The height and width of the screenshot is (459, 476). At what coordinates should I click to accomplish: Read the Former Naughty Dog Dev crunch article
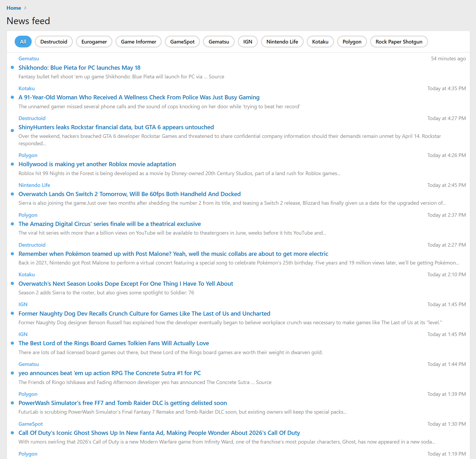pyautogui.click(x=144, y=314)
